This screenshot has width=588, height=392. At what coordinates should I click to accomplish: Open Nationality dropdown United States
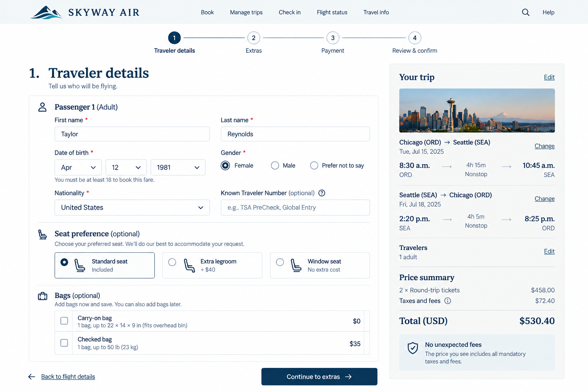click(x=132, y=207)
